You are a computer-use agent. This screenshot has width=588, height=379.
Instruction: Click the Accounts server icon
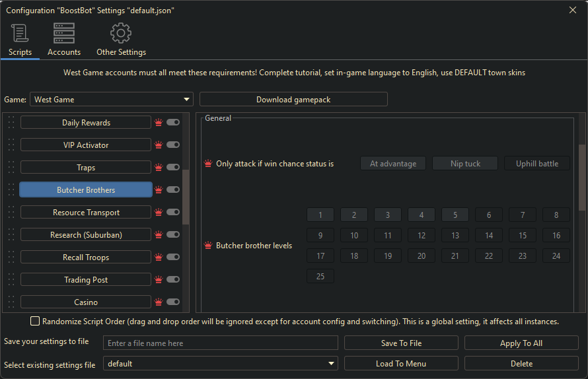(x=64, y=34)
